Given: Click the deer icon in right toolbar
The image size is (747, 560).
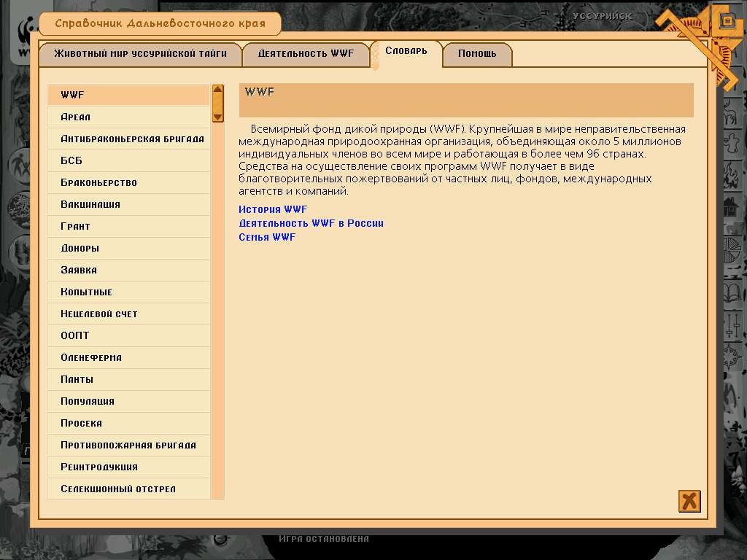Looking at the screenshot, I should (x=732, y=113).
